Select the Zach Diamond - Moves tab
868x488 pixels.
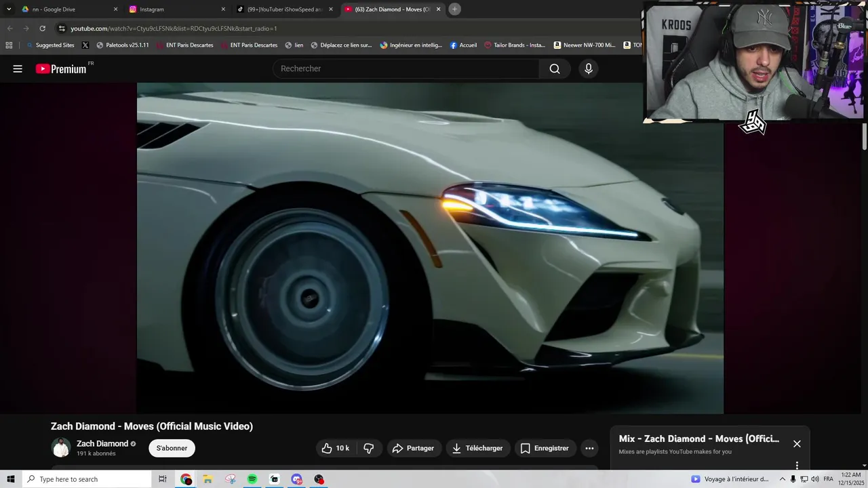click(x=392, y=9)
